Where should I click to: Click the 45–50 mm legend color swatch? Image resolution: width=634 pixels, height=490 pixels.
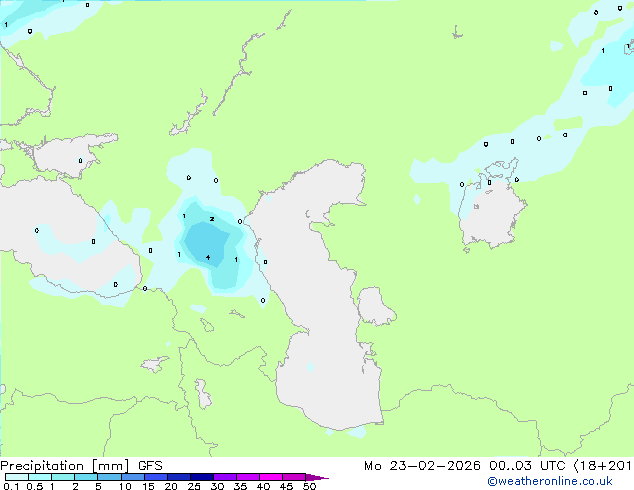293,477
